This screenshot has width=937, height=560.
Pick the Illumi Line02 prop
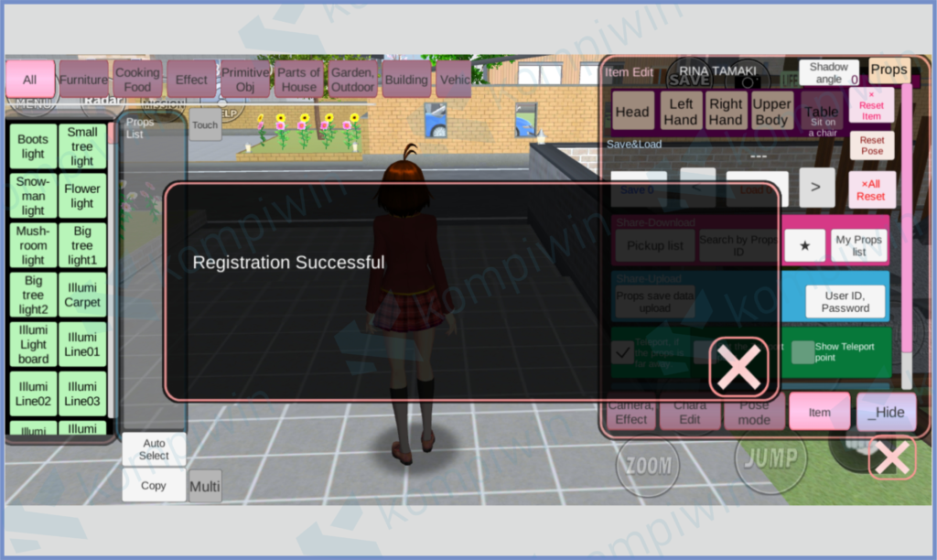click(33, 393)
